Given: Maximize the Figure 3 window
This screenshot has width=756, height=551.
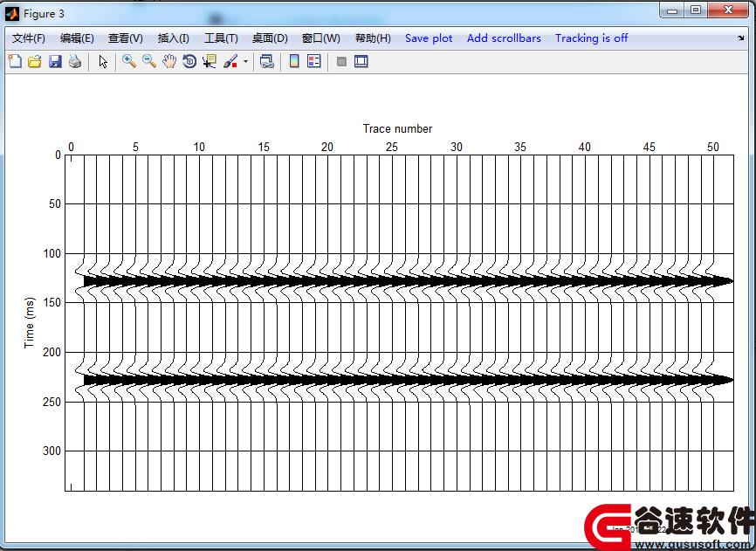Looking at the screenshot, I should pos(695,10).
